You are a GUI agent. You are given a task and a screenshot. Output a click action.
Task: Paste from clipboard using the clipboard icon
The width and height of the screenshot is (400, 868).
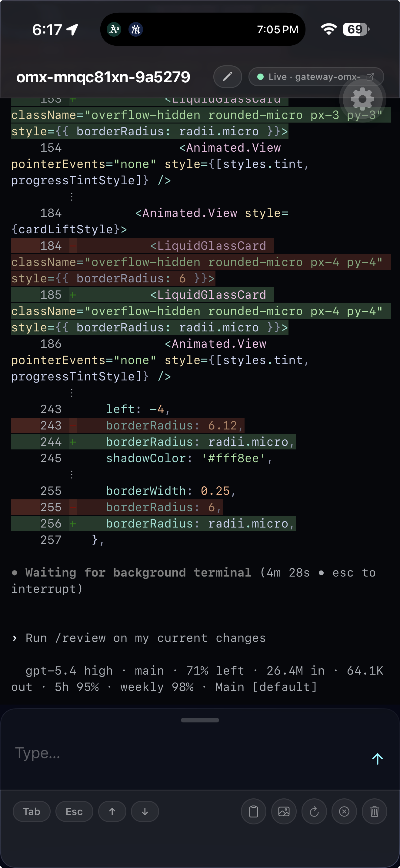[253, 811]
